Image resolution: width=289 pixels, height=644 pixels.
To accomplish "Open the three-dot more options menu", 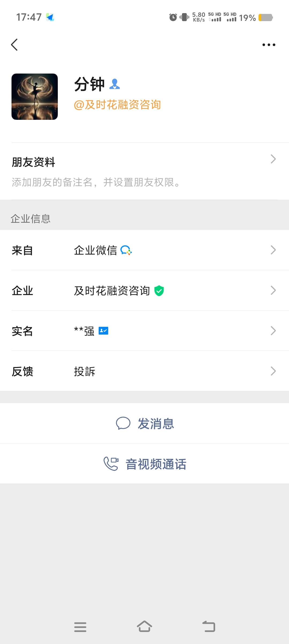I will [269, 45].
